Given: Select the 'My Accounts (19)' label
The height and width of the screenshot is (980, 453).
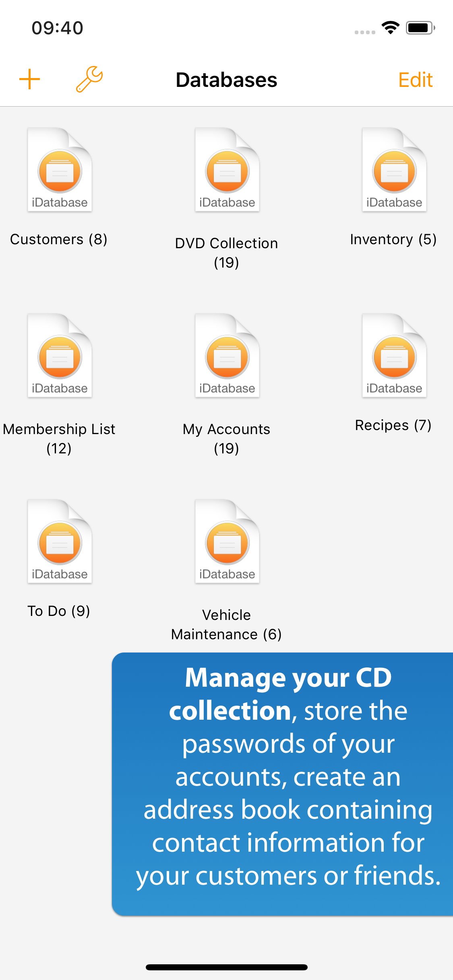Looking at the screenshot, I should point(227,439).
